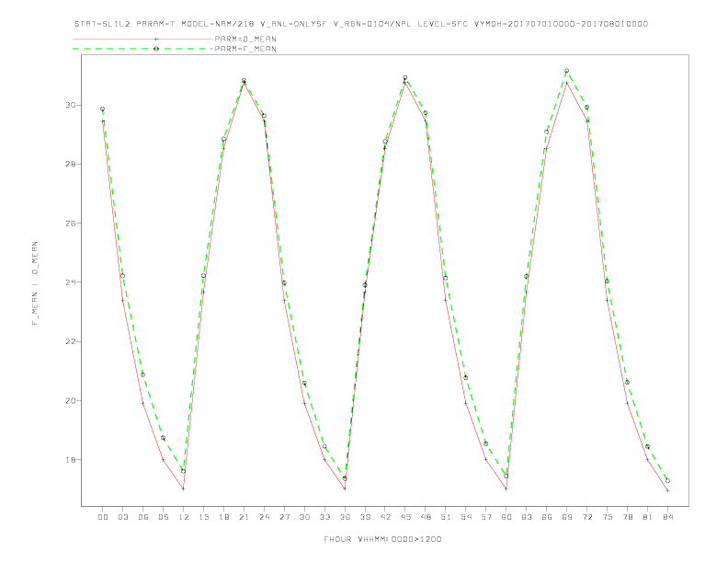
Task: Click the PARM=F_MEAN legend label
Action: click(x=245, y=49)
